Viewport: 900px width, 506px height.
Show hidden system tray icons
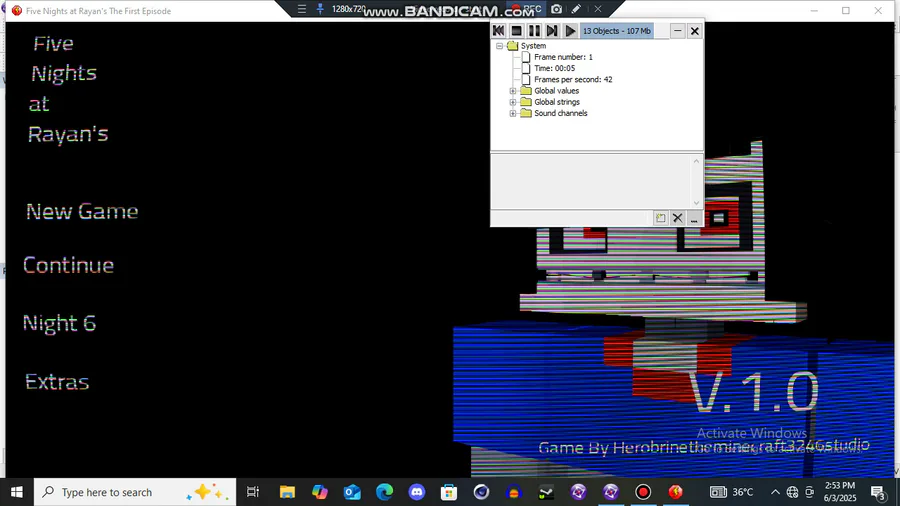pos(775,492)
